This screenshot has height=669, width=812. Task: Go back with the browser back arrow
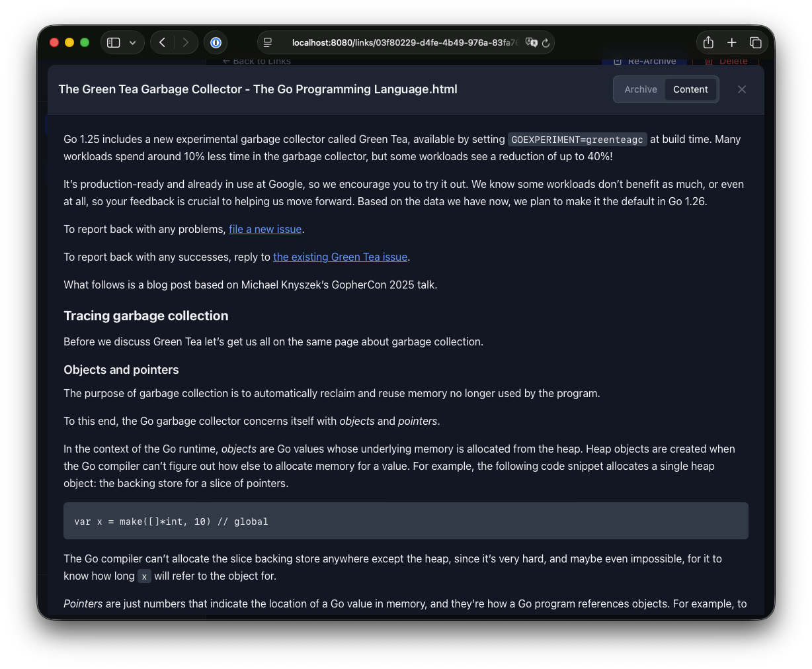(162, 42)
